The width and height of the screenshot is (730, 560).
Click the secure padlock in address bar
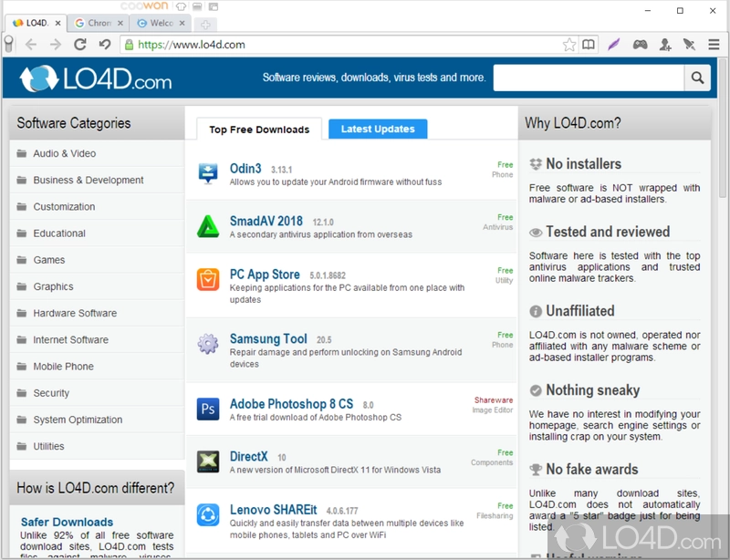129,45
